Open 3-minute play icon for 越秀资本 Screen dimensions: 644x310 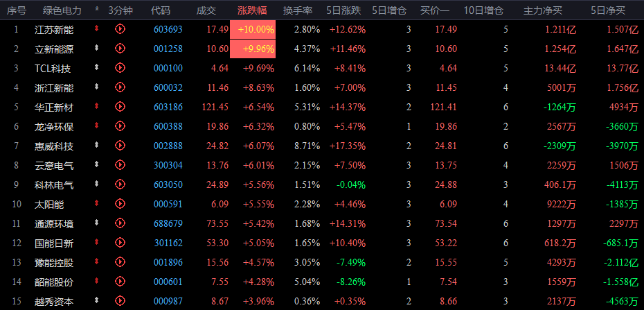[x=120, y=300]
